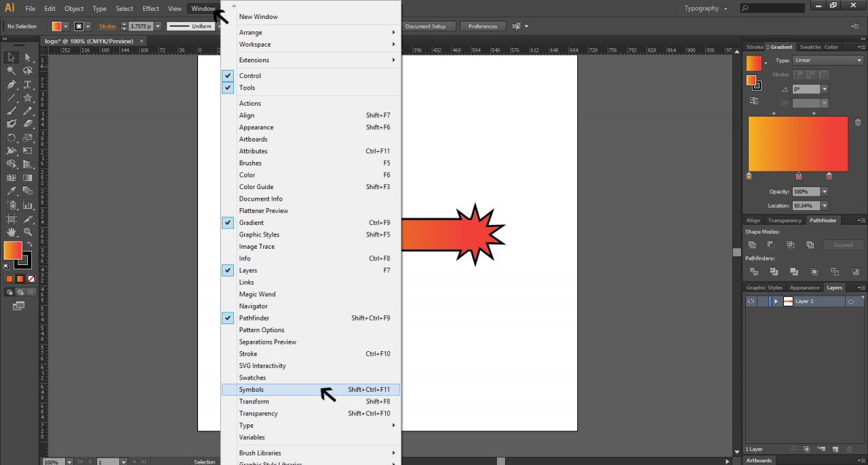This screenshot has width=868, height=465.
Task: Select the Artboard tool
Action: tap(12, 218)
